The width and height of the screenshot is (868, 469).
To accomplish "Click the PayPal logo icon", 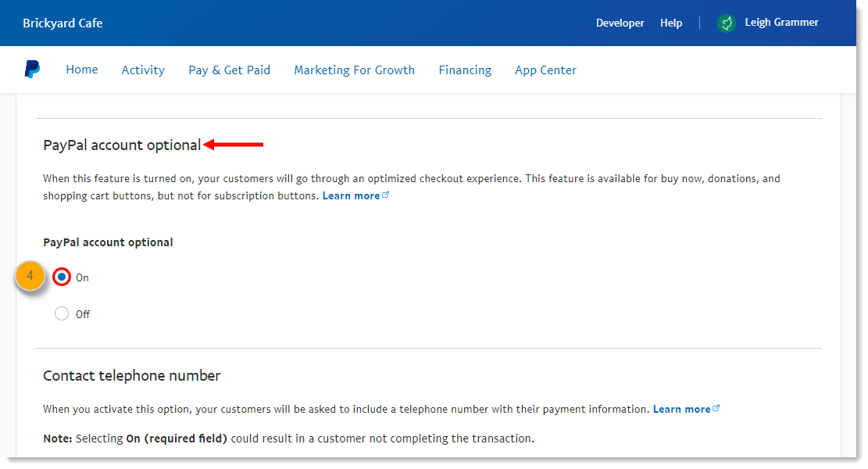I will [x=32, y=70].
